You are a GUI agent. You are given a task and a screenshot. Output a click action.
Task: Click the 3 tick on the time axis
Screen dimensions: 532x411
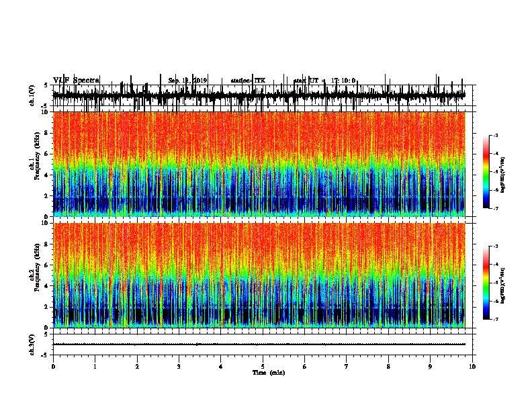179,367
